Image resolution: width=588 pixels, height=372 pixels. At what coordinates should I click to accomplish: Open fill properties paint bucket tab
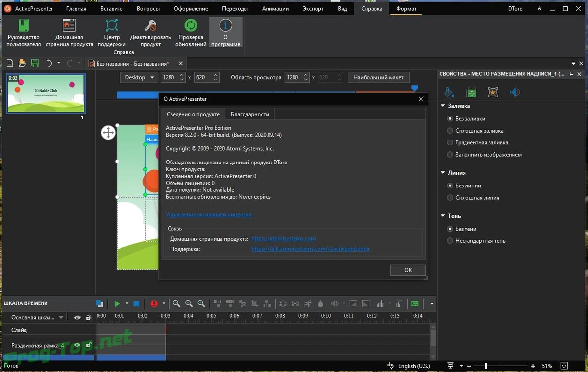tap(448, 93)
